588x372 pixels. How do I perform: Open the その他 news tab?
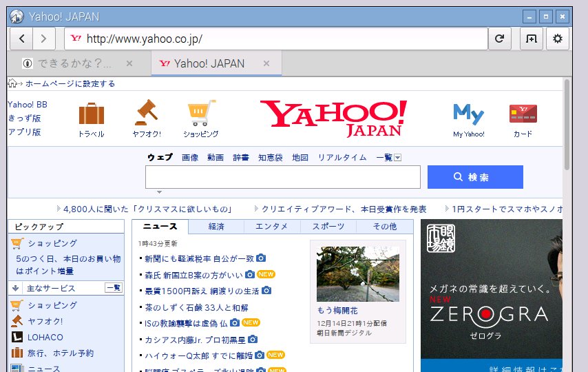pos(385,227)
